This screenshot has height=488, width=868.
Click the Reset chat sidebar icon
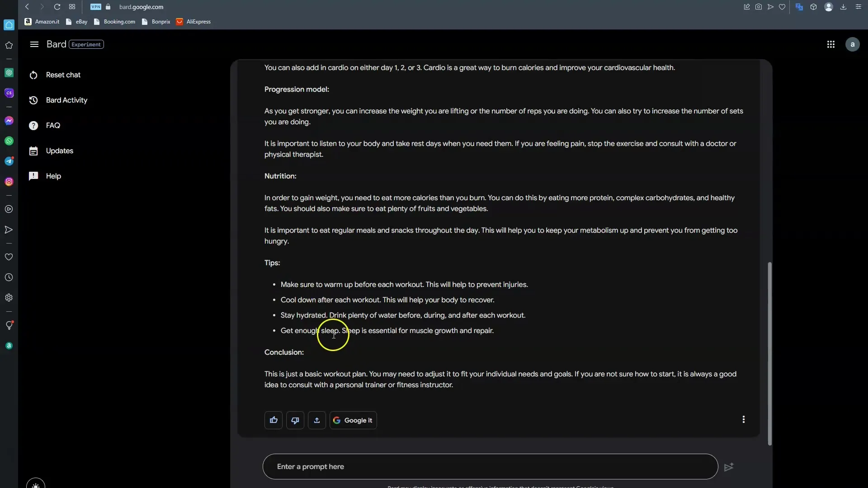click(33, 75)
